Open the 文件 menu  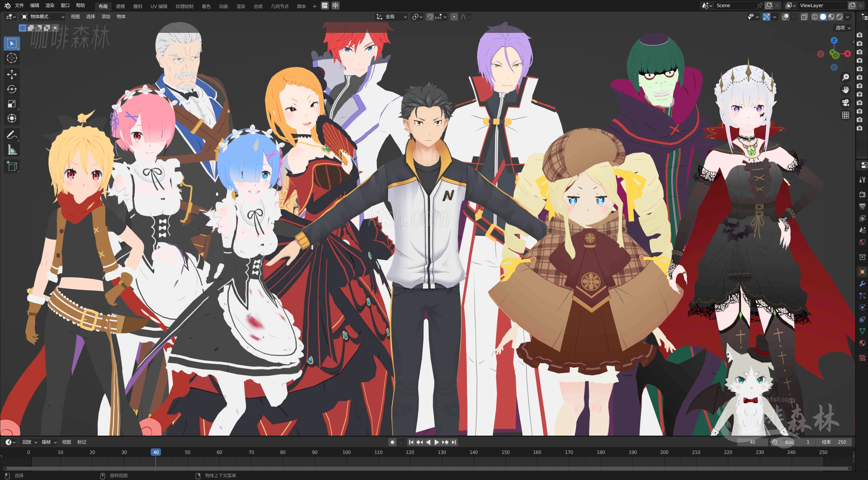click(x=19, y=5)
